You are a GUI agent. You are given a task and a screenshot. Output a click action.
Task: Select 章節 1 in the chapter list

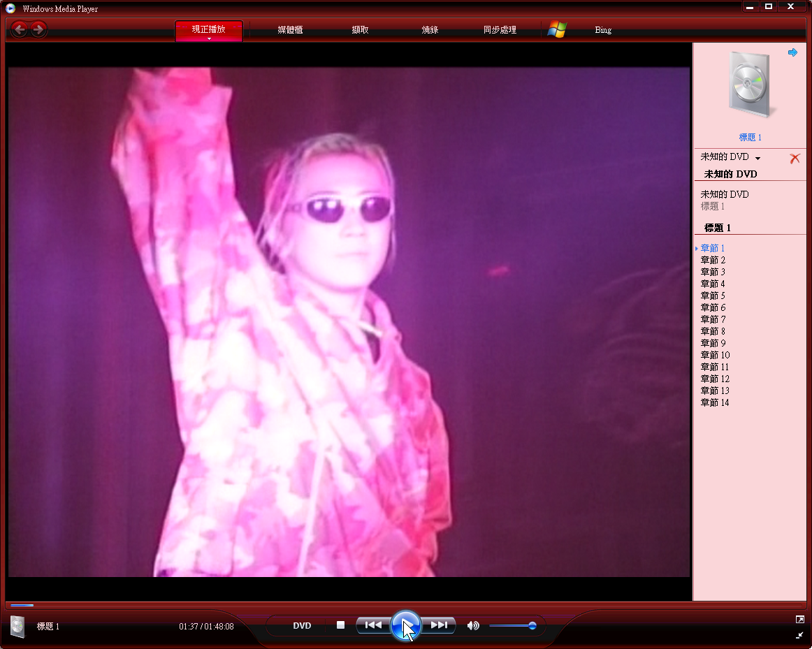(713, 248)
